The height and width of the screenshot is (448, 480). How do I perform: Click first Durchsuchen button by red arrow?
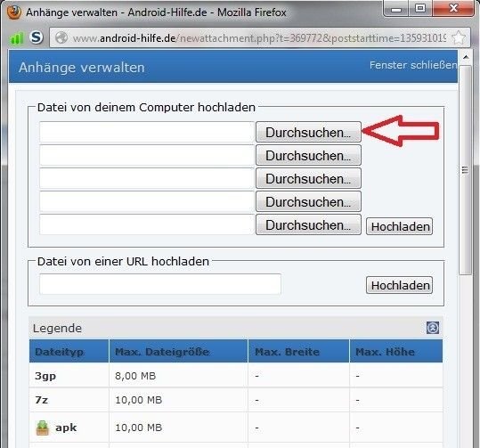coord(308,133)
